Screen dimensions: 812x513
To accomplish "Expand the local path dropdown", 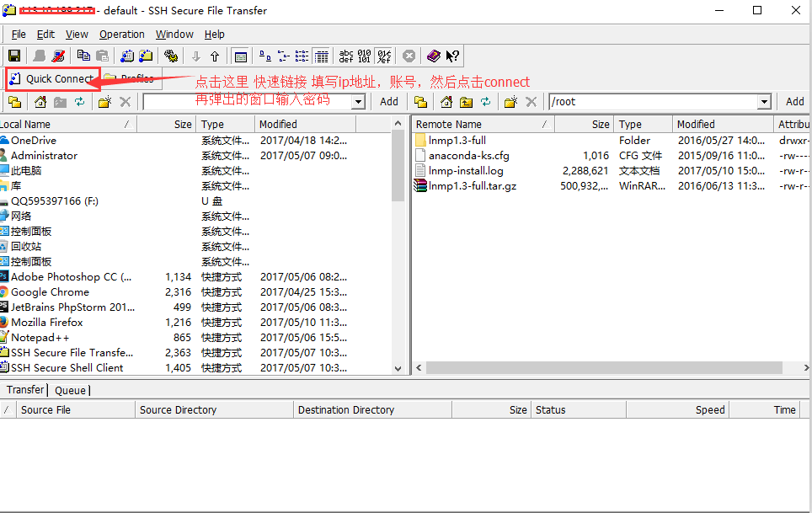I will pos(358,102).
